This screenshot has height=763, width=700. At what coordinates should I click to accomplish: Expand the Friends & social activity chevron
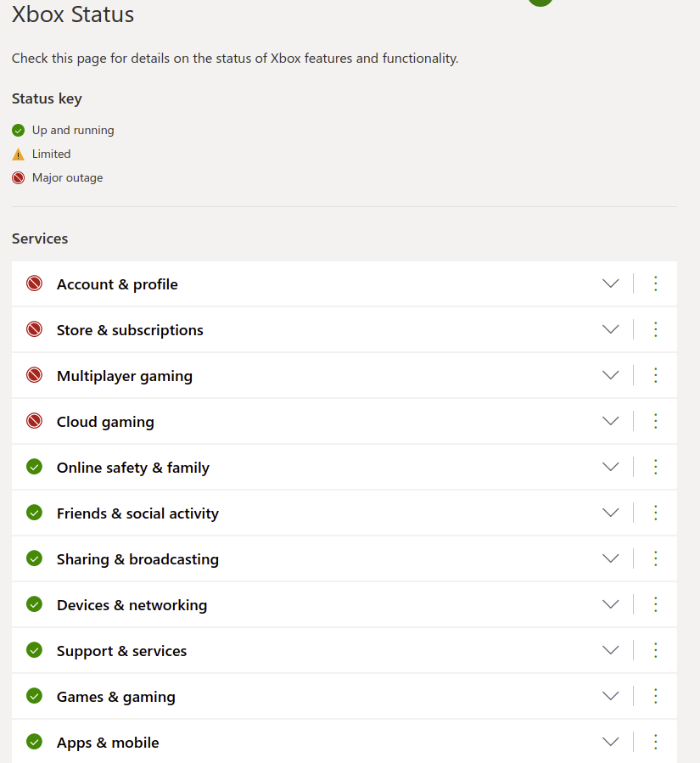(611, 513)
